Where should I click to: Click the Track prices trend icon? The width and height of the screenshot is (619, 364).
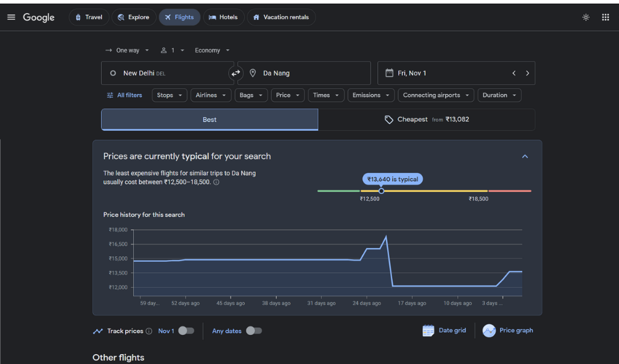98,331
